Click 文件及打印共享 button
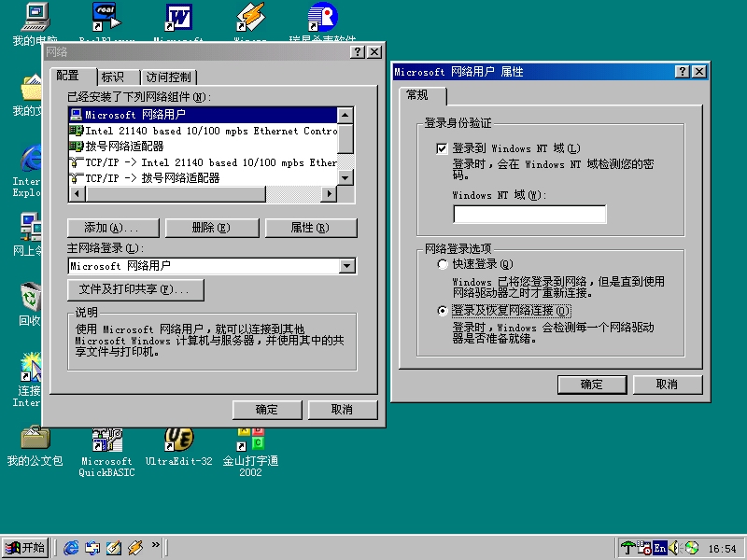The width and height of the screenshot is (747, 560). coord(135,289)
